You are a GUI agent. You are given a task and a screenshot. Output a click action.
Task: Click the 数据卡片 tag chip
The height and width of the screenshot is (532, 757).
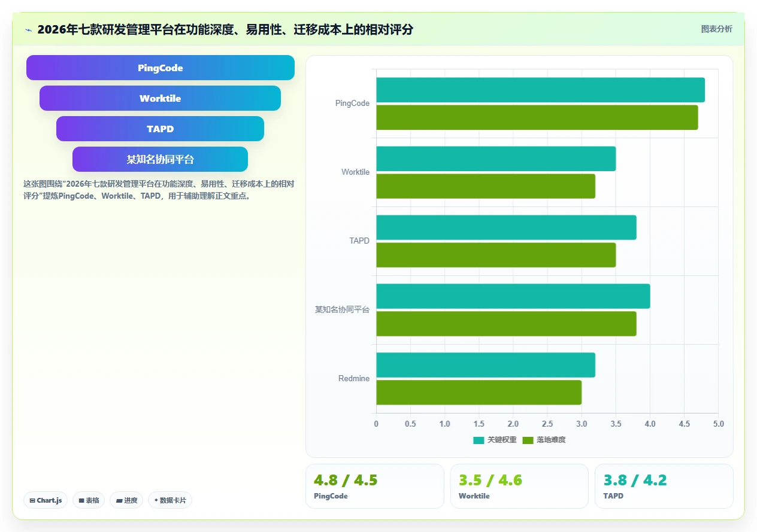coord(170,500)
